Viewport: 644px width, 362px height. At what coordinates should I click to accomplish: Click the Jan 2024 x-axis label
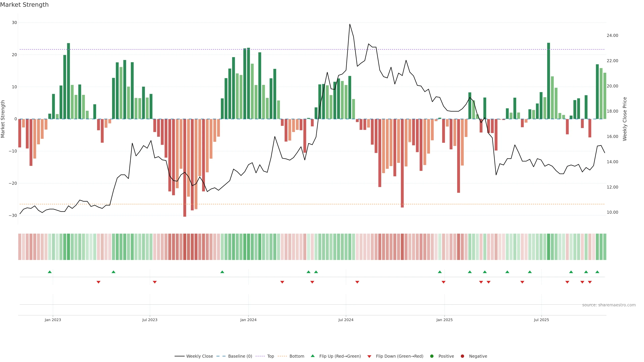248,320
